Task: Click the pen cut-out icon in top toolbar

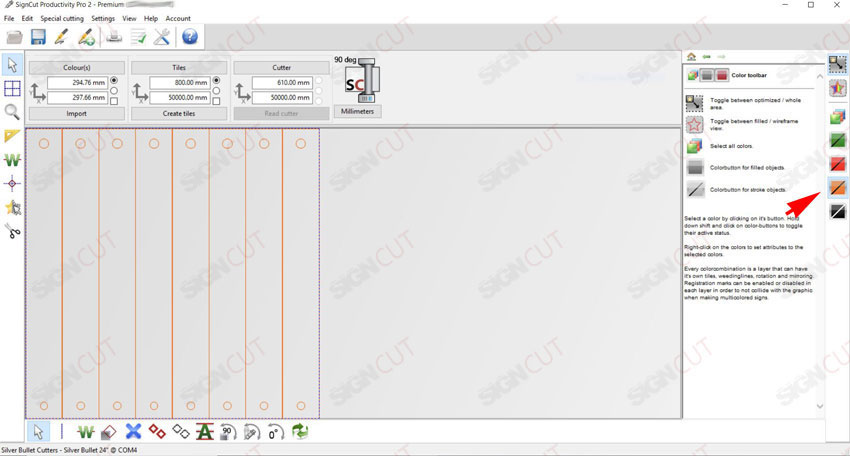Action: coord(61,37)
